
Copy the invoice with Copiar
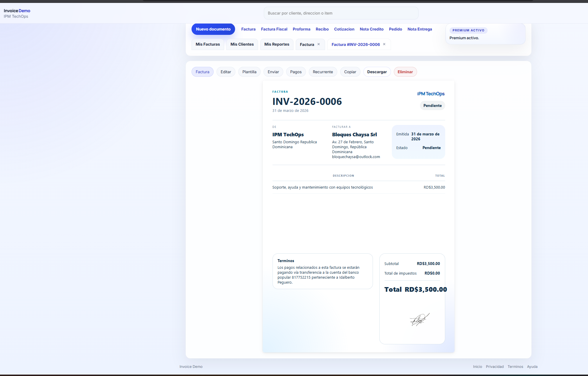click(x=350, y=72)
